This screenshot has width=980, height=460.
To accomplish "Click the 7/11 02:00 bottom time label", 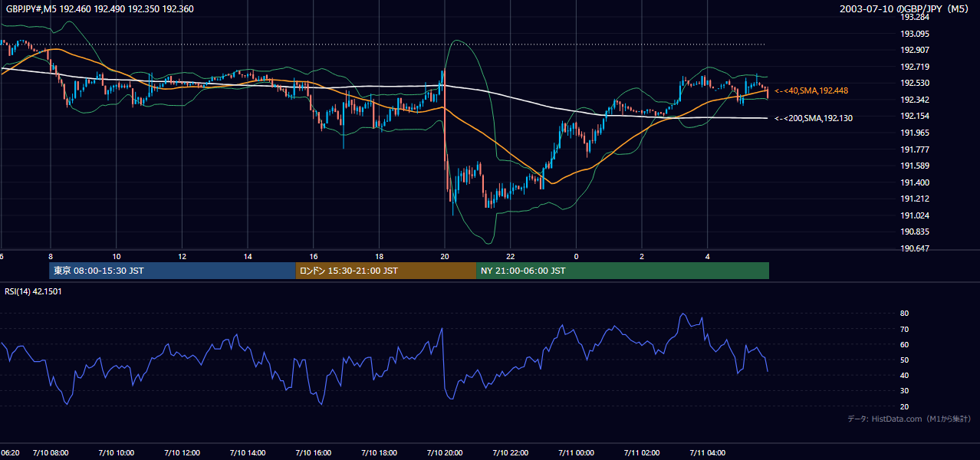I will 642,453.
